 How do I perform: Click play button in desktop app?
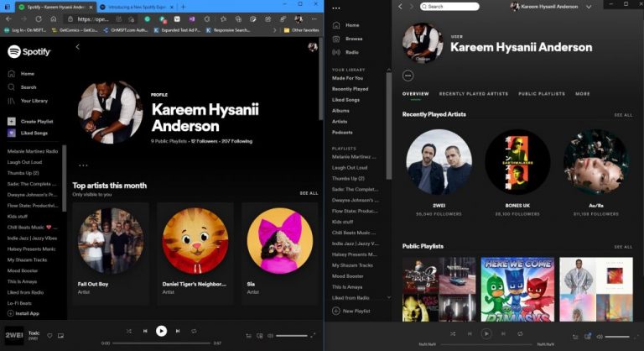click(x=486, y=333)
